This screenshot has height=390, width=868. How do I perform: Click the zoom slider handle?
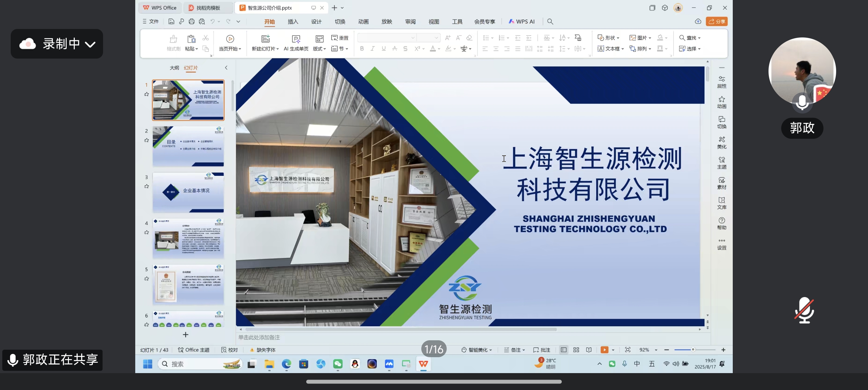click(693, 350)
